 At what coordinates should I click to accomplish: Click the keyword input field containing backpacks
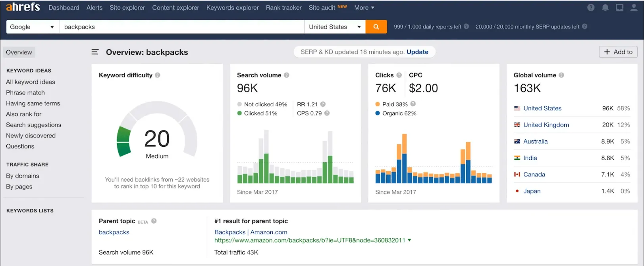(181, 27)
